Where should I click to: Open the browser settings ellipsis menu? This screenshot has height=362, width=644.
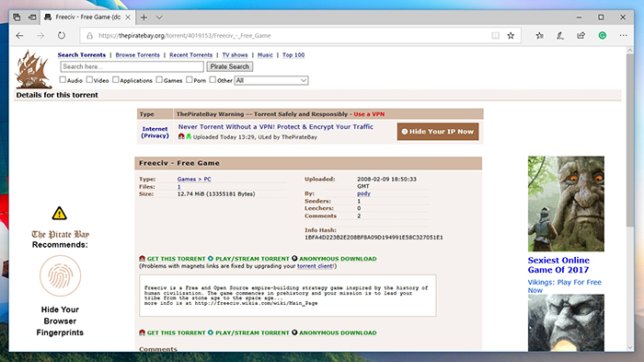(x=623, y=35)
